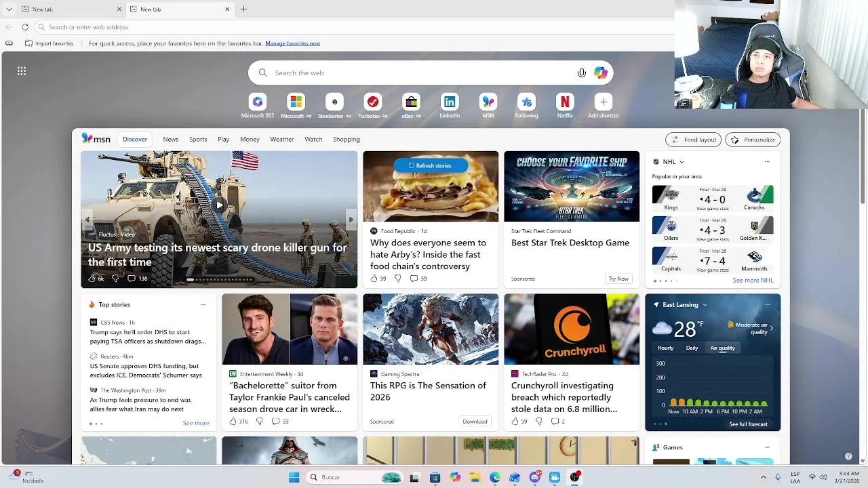Open the LinkedIn shortcut tile
The height and width of the screenshot is (488, 868).
450,102
